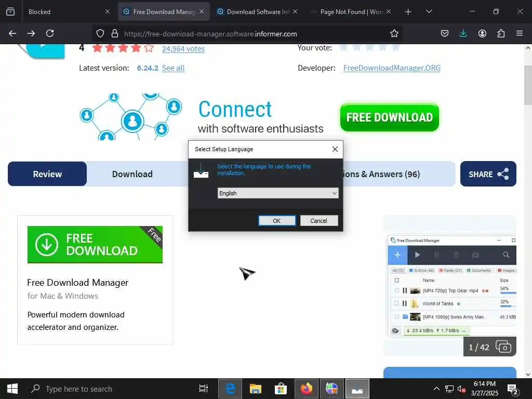The width and height of the screenshot is (532, 399).
Task: Open File Explorer from the taskbar
Action: tap(256, 389)
